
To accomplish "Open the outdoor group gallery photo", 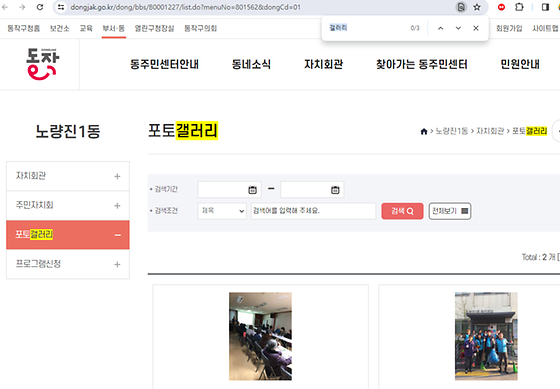I will (486, 336).
